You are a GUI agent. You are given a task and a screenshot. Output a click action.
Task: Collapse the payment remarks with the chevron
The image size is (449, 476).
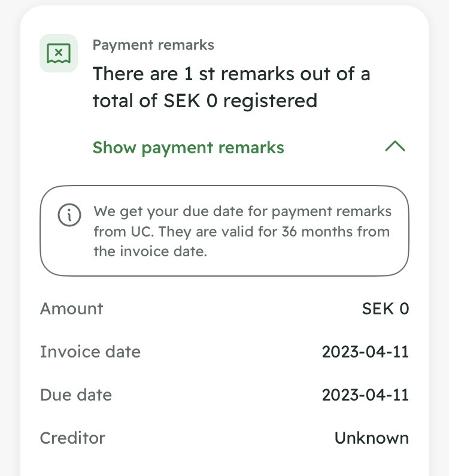pos(395,147)
